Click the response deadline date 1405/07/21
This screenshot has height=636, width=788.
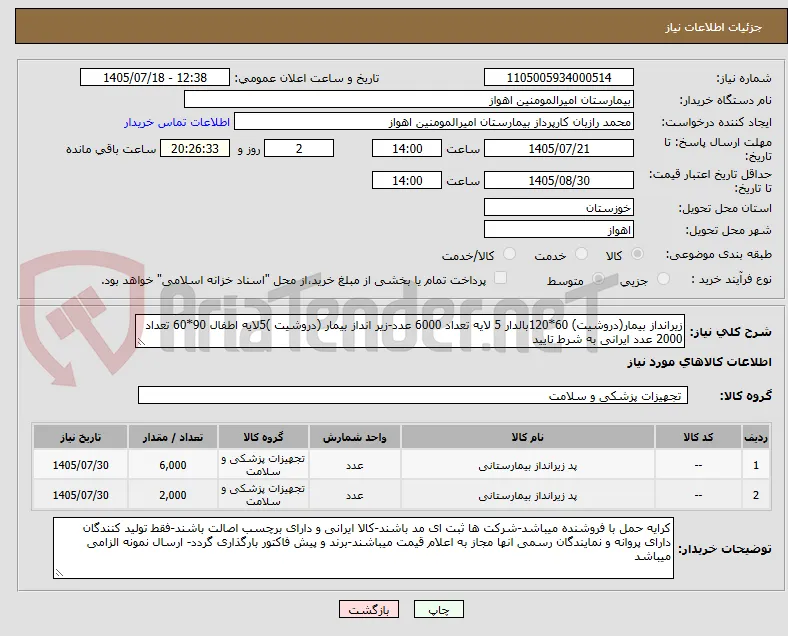click(x=559, y=148)
